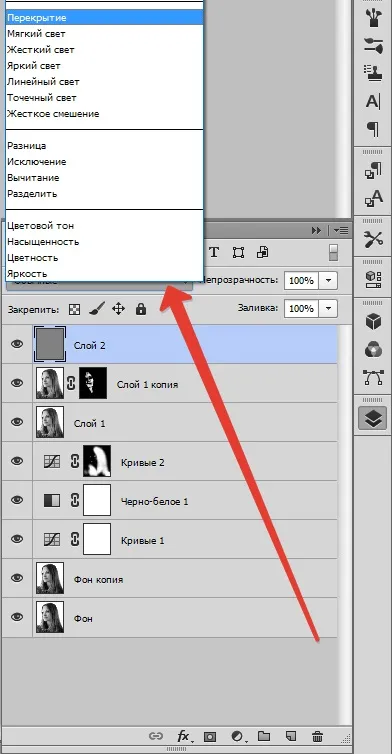
Task: Open the Заливка fill slider arrow
Action: coord(328,308)
